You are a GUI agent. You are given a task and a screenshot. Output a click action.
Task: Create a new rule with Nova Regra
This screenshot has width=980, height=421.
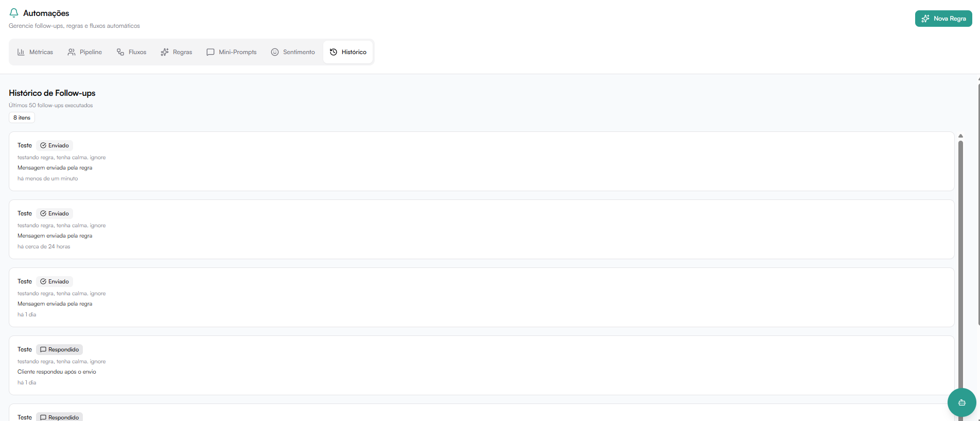tap(943, 19)
